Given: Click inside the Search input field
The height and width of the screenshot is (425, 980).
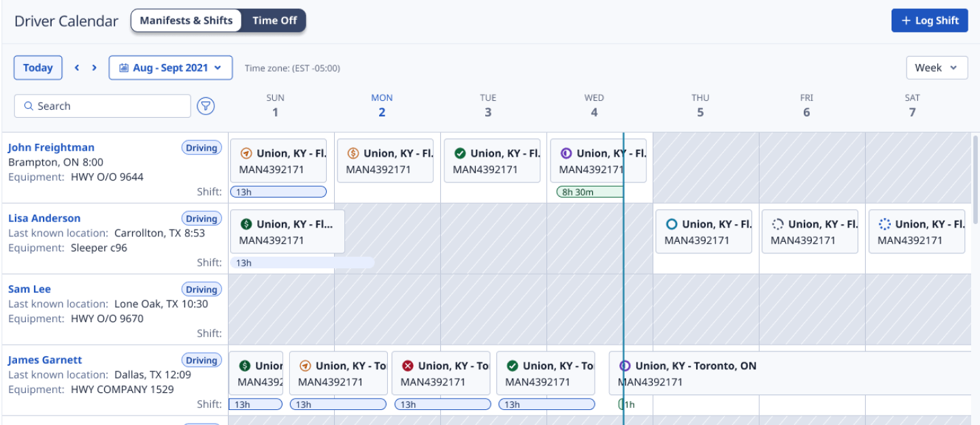Looking at the screenshot, I should [102, 106].
